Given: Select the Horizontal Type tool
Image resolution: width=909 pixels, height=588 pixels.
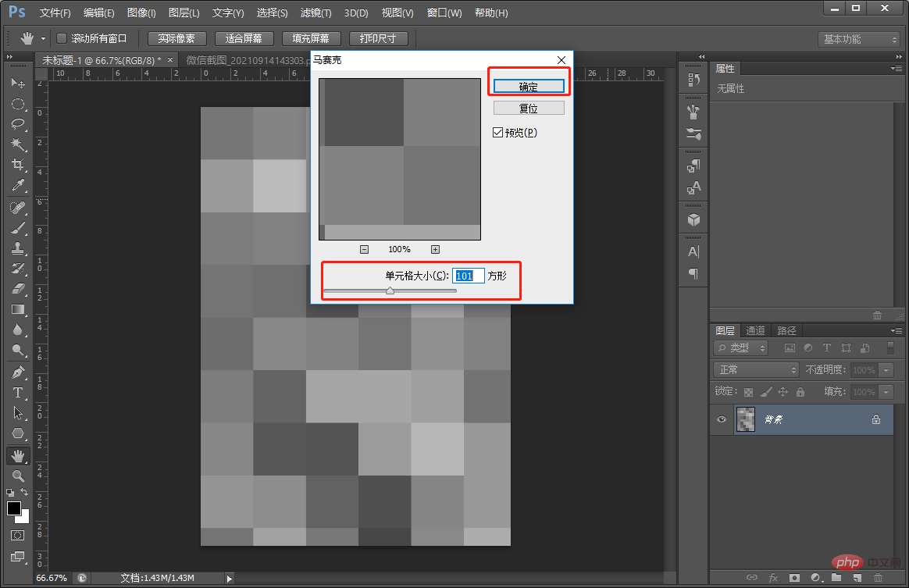Looking at the screenshot, I should 18,393.
